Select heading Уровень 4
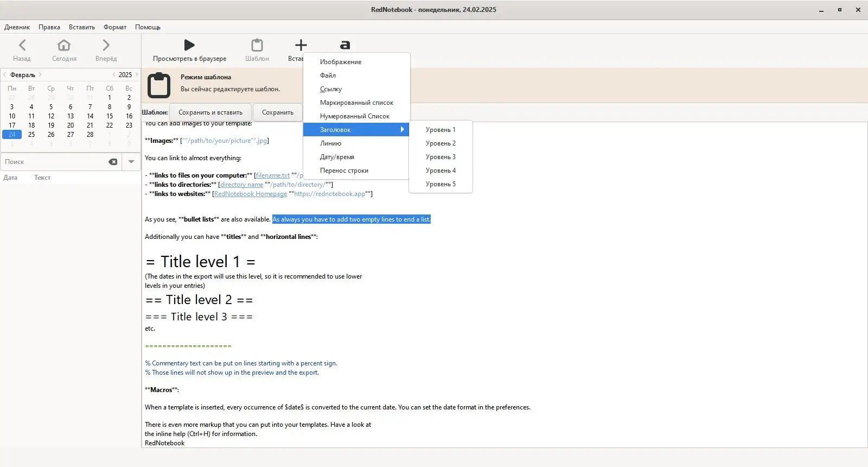 coord(441,171)
